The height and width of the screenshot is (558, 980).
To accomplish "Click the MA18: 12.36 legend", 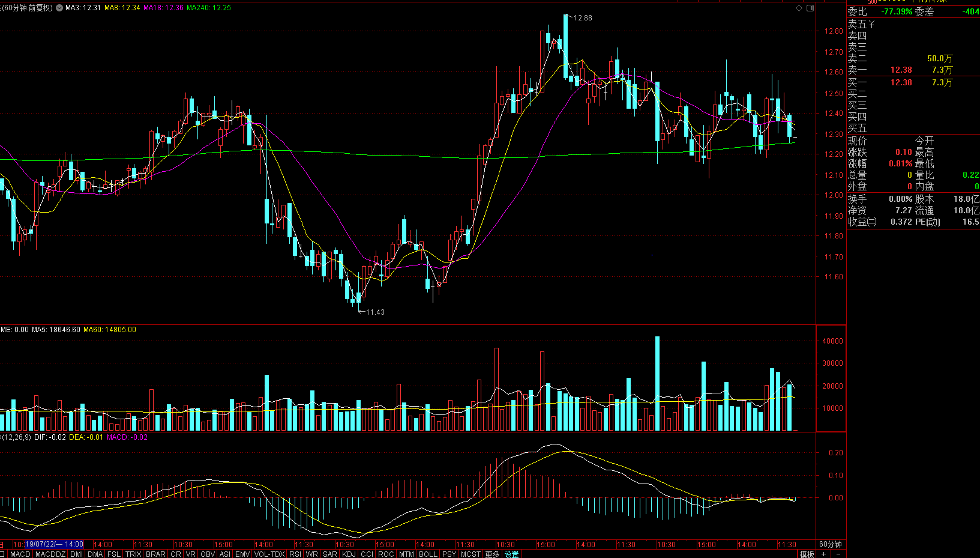I will (163, 8).
